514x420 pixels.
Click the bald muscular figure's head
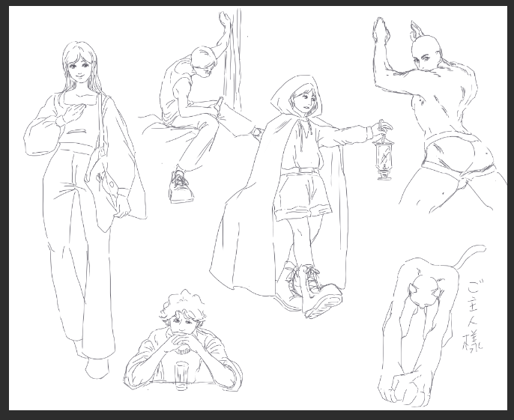point(425,55)
